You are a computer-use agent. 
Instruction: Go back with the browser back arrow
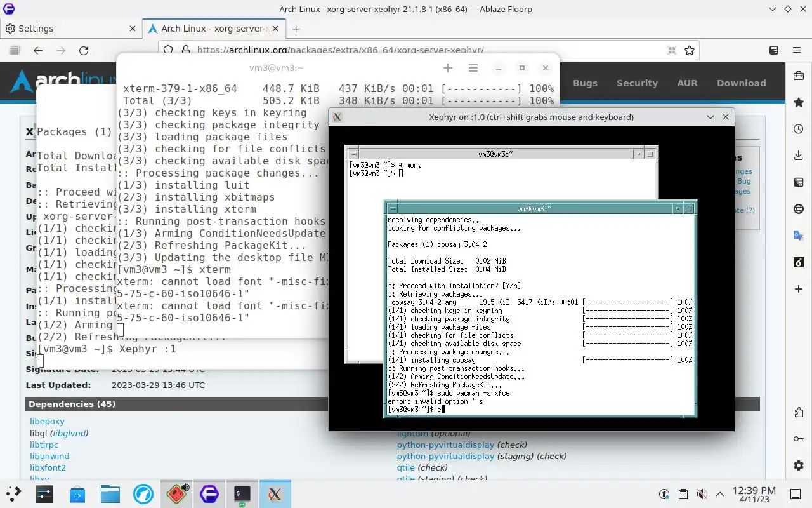point(38,50)
